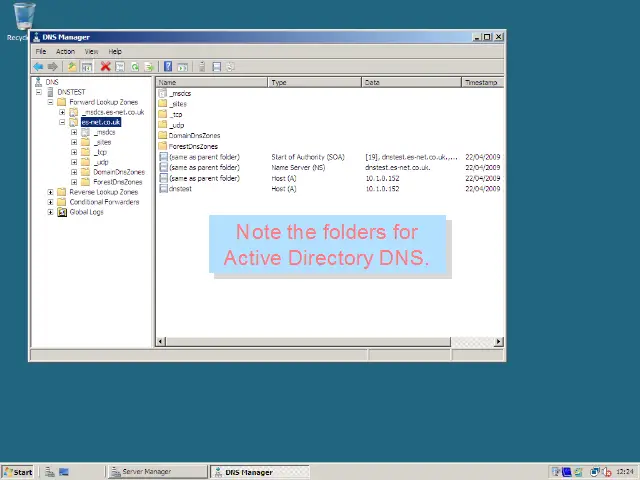640x480 pixels.
Task: Click the network icon in system tray
Action: point(595,472)
